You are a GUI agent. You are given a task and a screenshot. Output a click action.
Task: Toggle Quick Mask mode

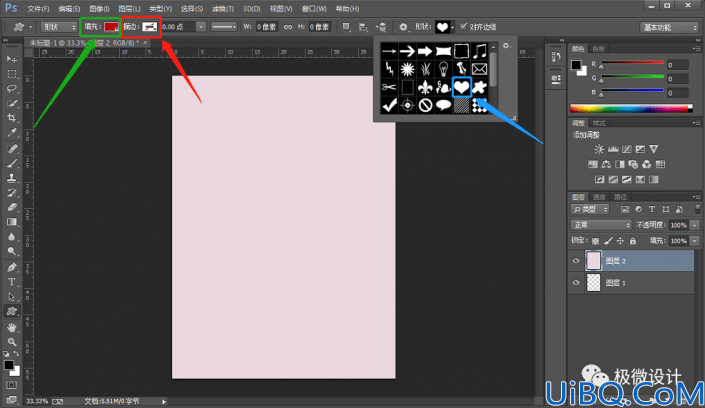point(12,385)
